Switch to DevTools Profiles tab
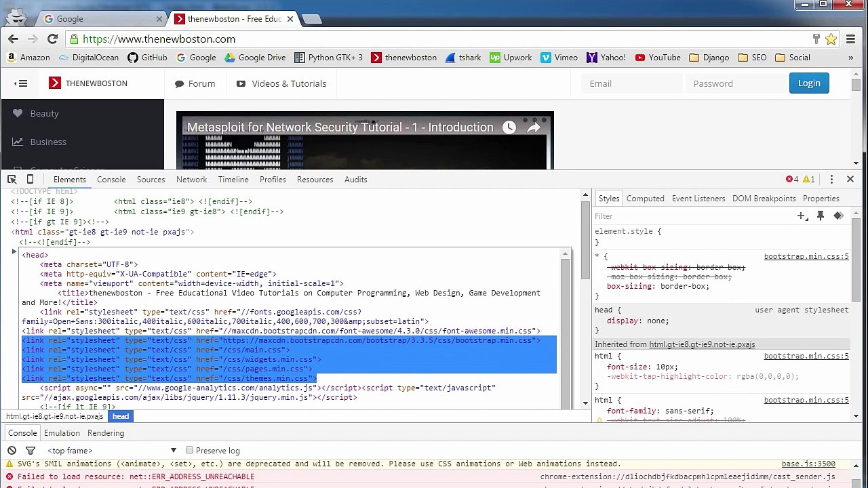The height and width of the screenshot is (488, 868). click(273, 180)
